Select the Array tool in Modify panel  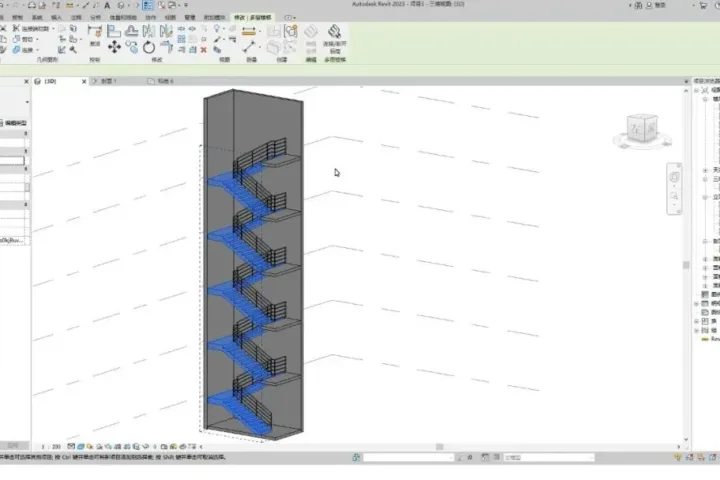tap(181, 39)
